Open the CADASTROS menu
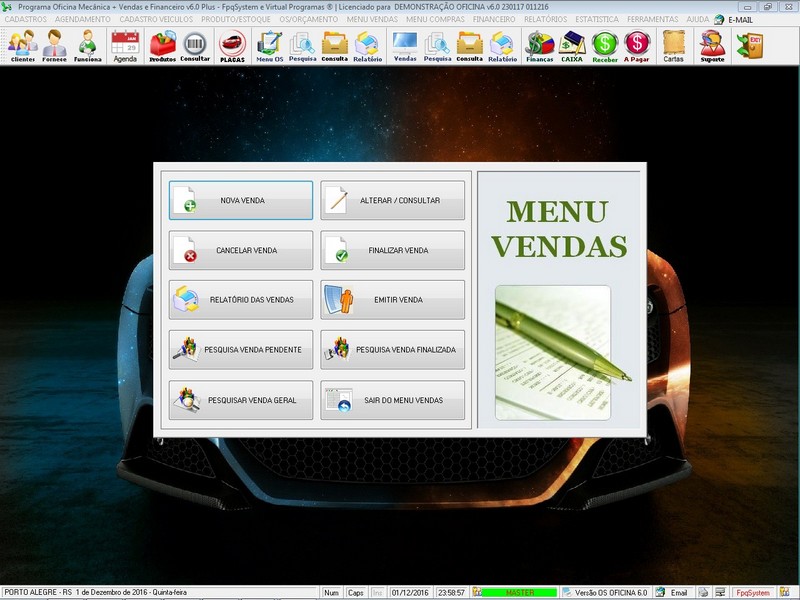This screenshot has width=800, height=600. pos(26,19)
